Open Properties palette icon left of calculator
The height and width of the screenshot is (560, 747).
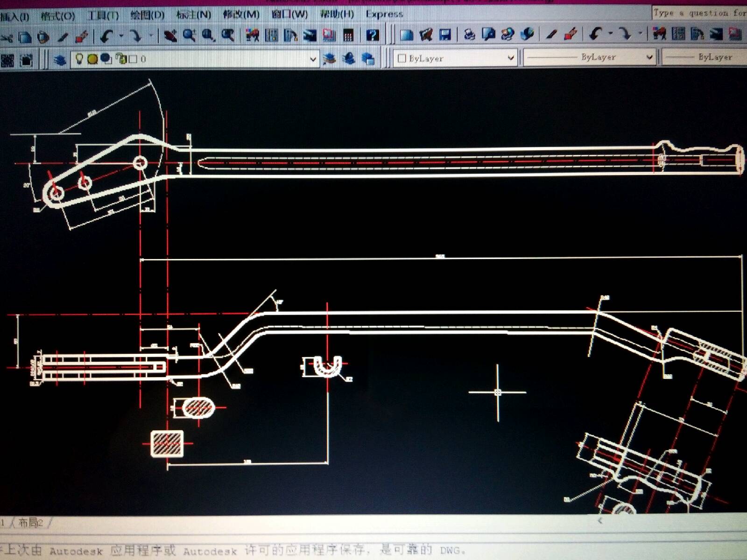(x=253, y=35)
